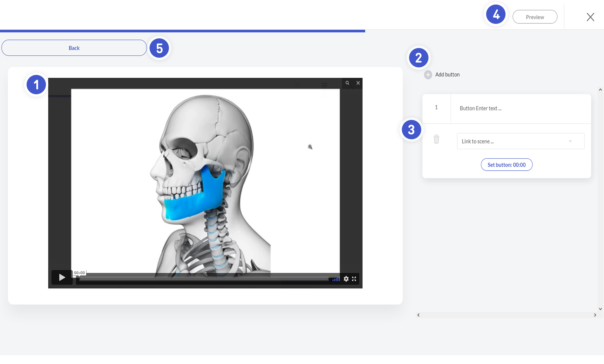Enter fullscreen mode on video
604x364 pixels.
354,279
